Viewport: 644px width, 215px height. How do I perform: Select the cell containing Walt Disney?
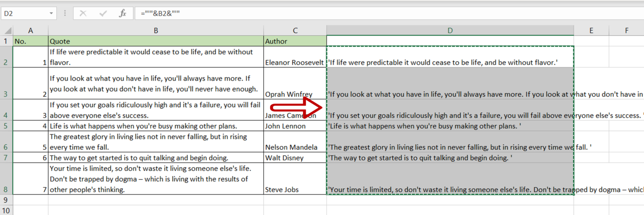295,158
